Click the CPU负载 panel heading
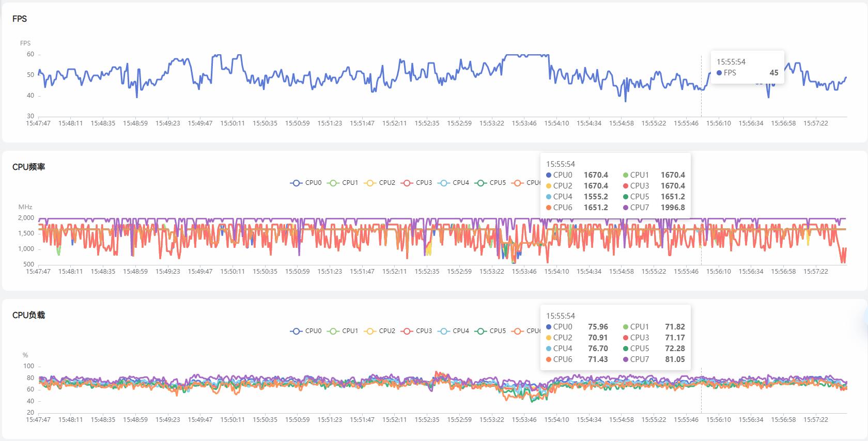Screen dimensions: 868x441 click(29, 315)
